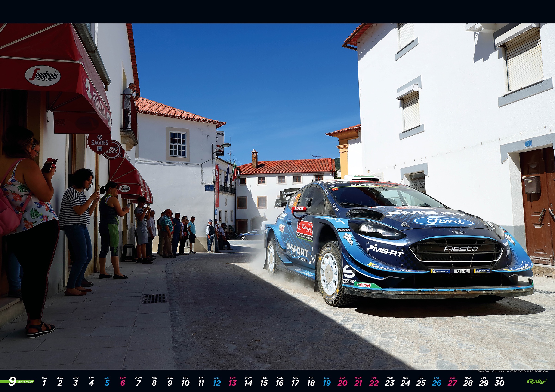
Task: Select the green SEPTEMBER label
Action: (25, 382)
